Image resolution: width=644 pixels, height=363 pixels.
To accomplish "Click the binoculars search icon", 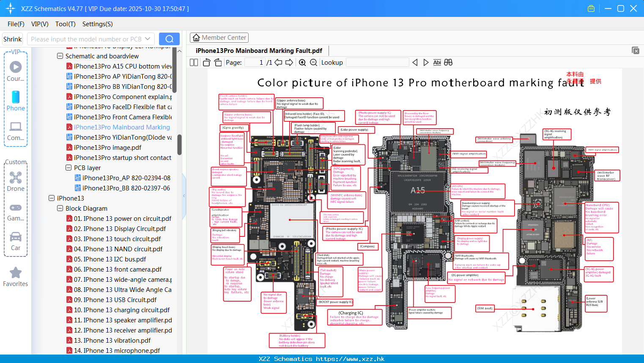I will (448, 62).
